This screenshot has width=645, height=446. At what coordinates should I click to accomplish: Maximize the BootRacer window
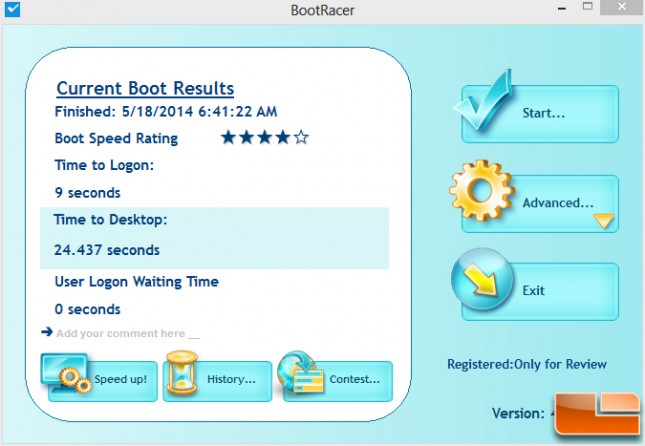(x=588, y=7)
